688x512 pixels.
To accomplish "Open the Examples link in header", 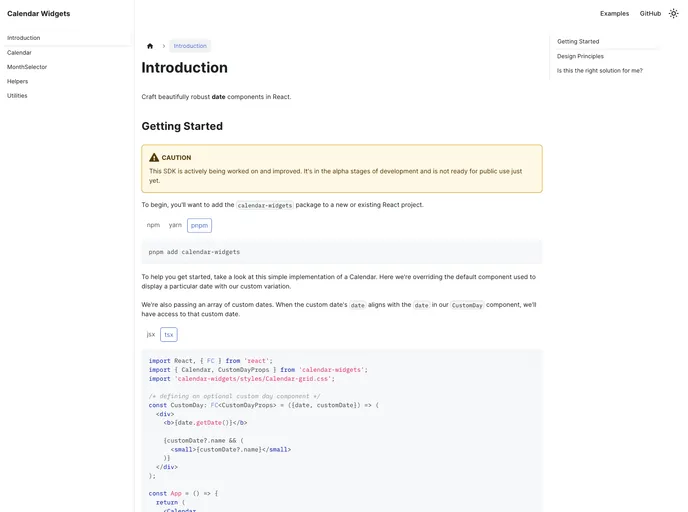I will point(614,14).
